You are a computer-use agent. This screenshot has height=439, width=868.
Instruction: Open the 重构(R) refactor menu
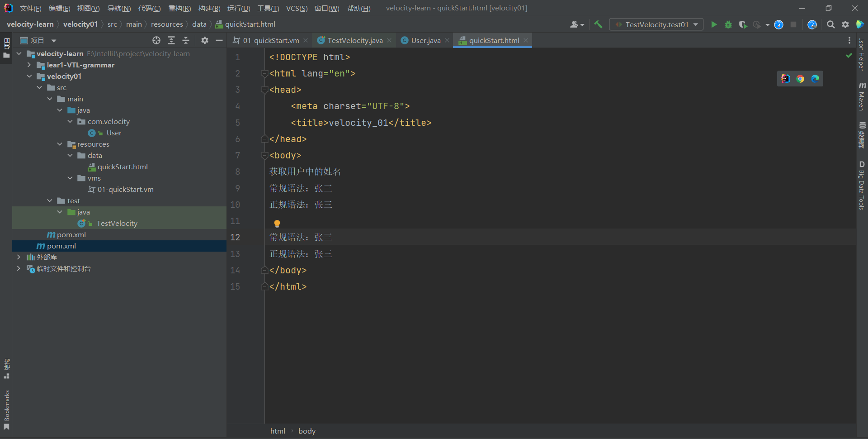[x=179, y=8]
